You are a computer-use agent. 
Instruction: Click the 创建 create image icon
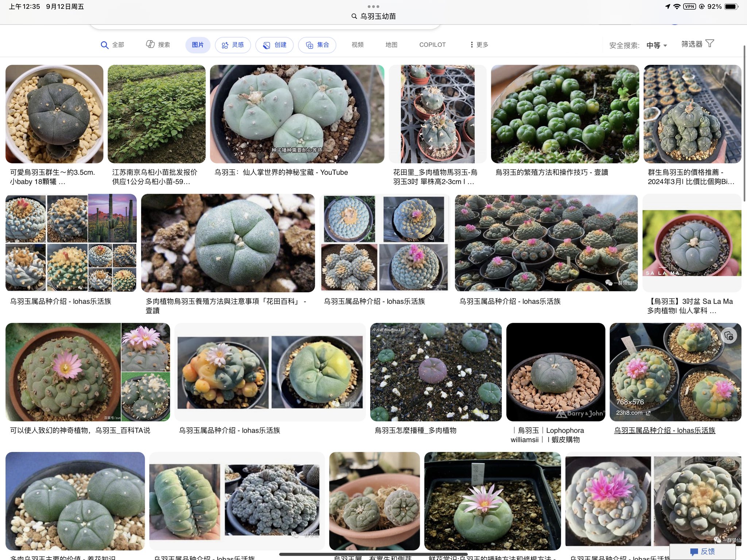(267, 45)
